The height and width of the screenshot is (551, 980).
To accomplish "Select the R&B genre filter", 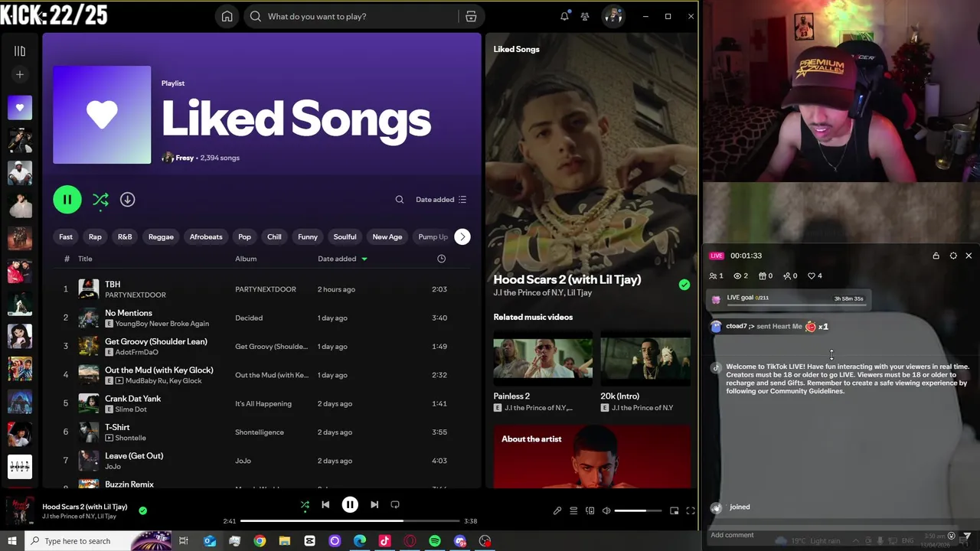I will (x=125, y=236).
